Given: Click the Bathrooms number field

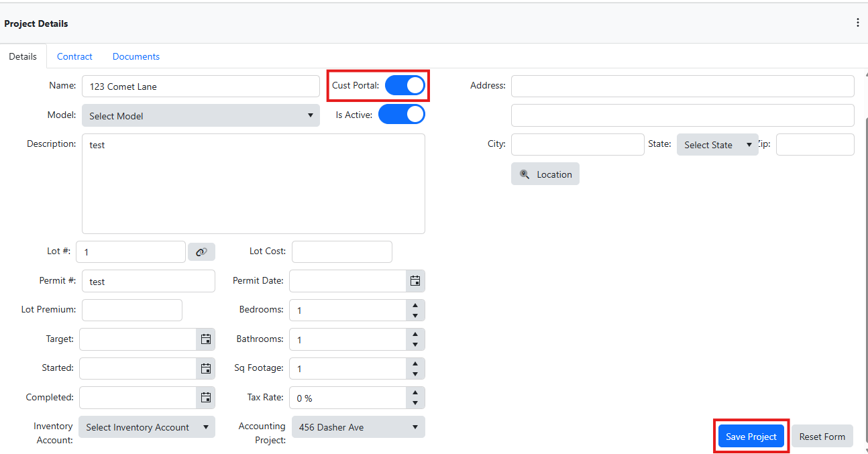Looking at the screenshot, I should (347, 339).
